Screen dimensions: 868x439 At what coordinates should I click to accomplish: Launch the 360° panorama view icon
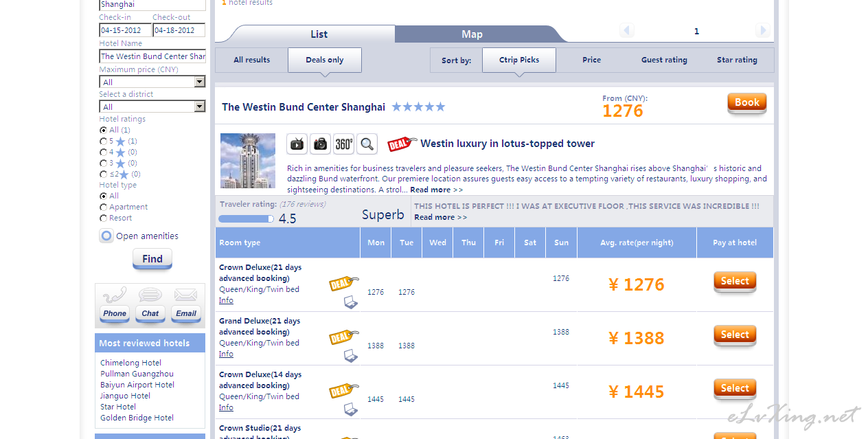(x=344, y=144)
